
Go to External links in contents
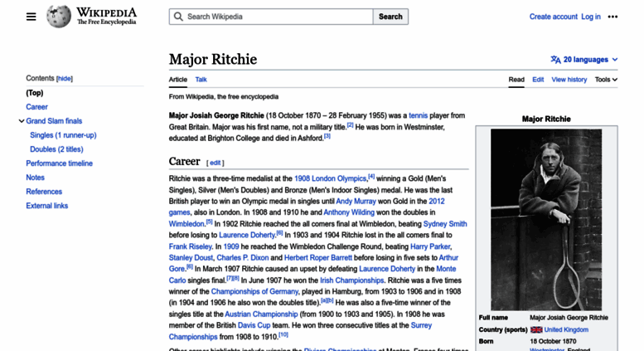coord(46,206)
